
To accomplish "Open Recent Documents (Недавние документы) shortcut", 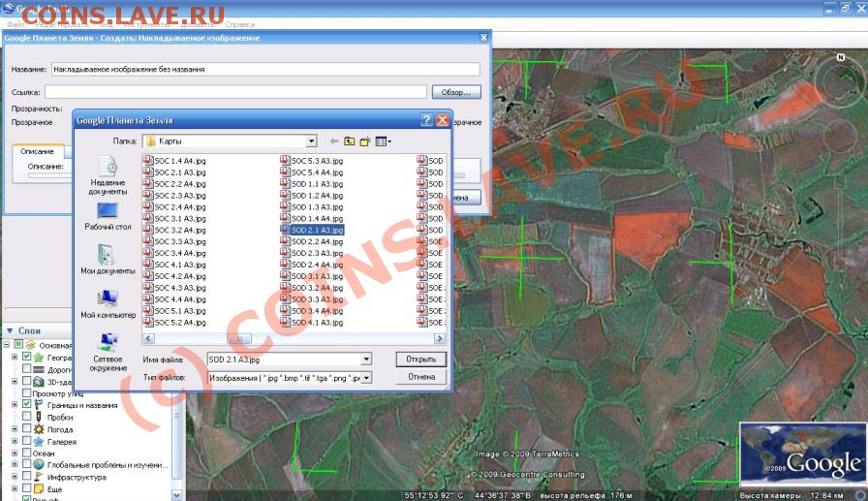I will click(108, 175).
